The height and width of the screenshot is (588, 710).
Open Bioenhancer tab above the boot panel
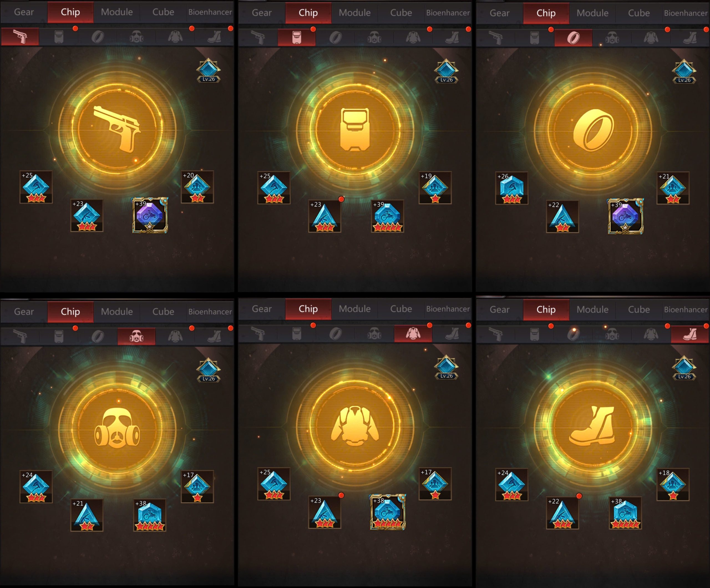point(686,310)
